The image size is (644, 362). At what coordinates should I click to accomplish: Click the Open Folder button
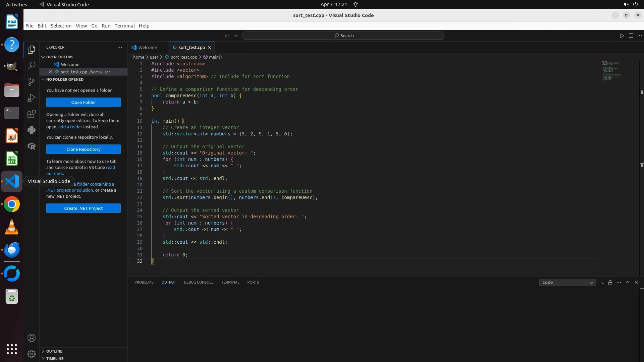coord(84,103)
